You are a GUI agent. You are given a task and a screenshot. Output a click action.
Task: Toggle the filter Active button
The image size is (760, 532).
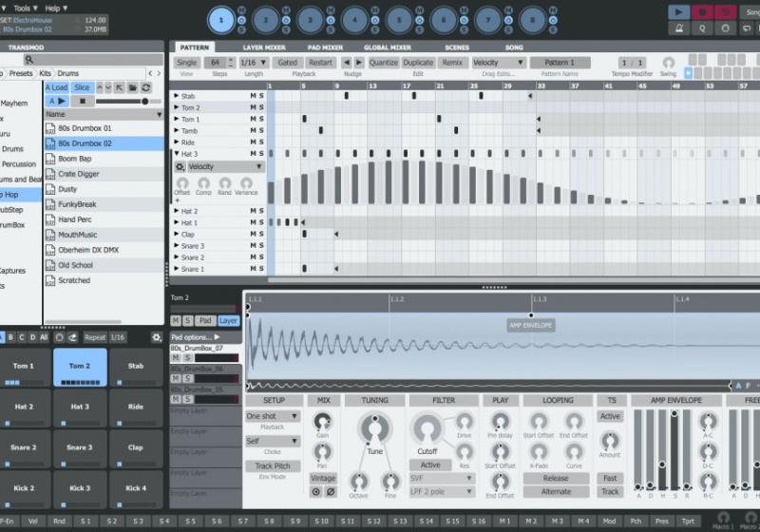(430, 465)
